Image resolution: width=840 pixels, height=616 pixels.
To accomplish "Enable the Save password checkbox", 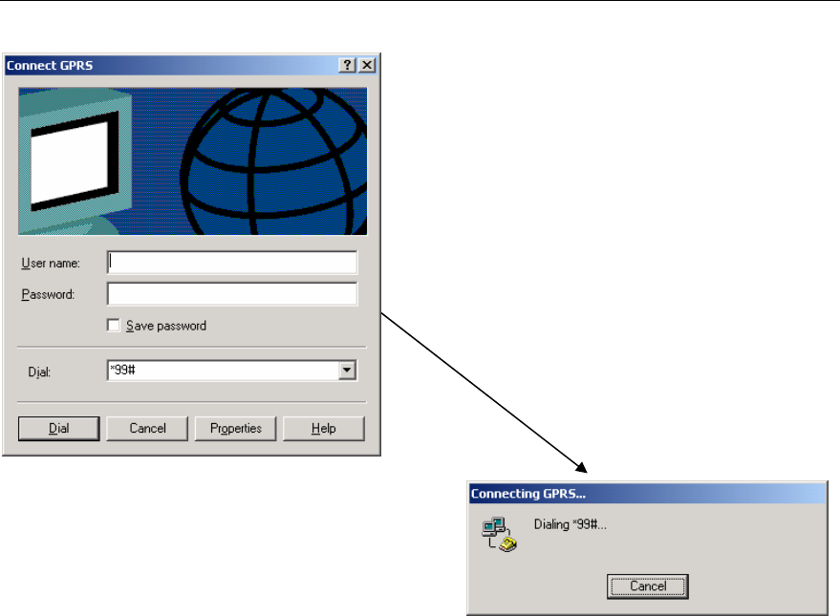I will 114,326.
